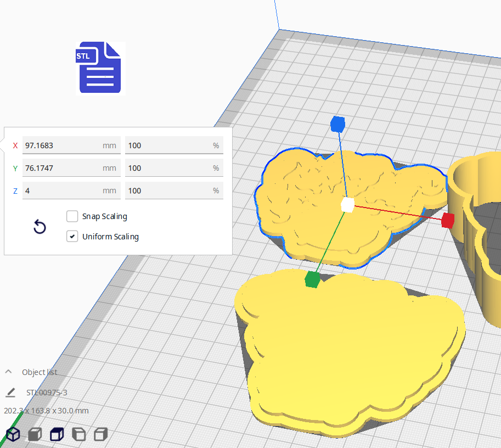Grab the green Y-axis scale handle

[312, 279]
